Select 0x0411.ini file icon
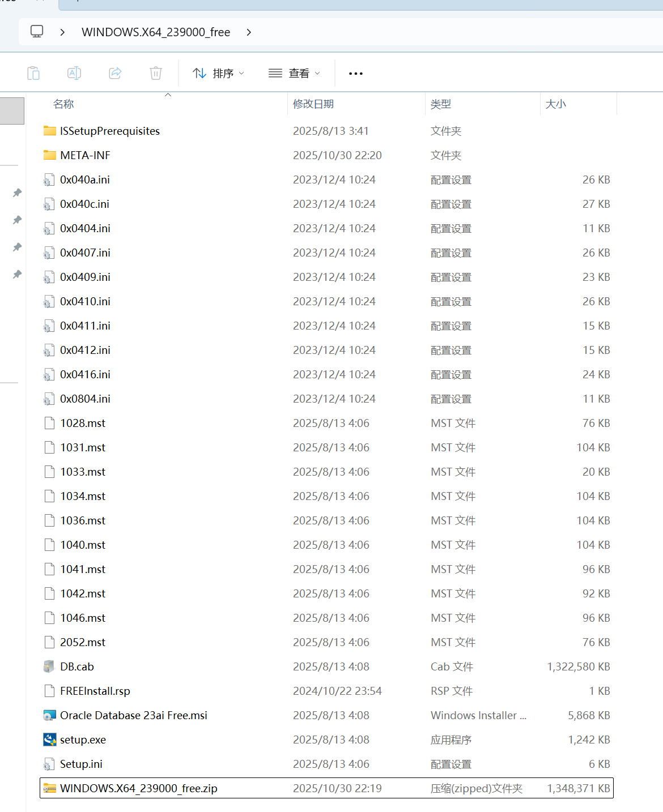663x812 pixels. (49, 326)
